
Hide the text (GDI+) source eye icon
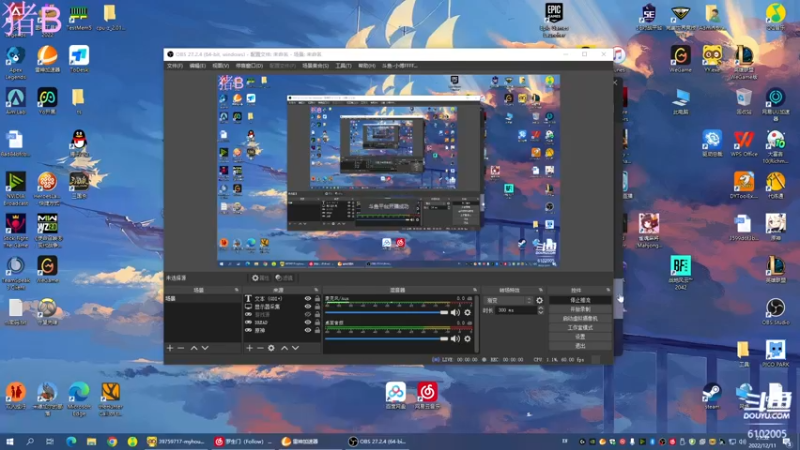point(308,299)
